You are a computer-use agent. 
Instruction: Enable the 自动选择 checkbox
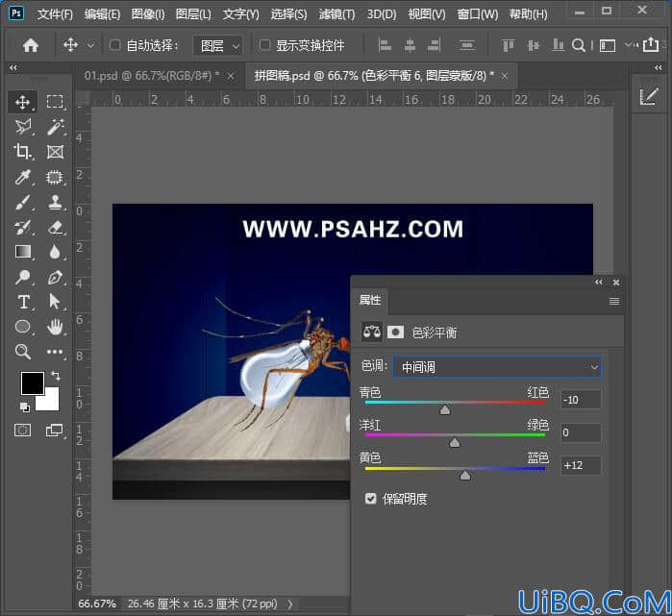tap(114, 45)
